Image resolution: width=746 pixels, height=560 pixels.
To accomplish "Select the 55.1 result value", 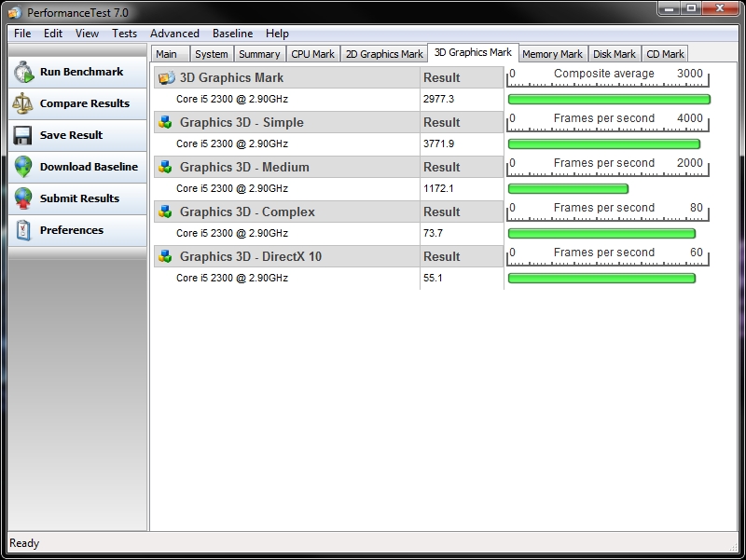I will [433, 278].
